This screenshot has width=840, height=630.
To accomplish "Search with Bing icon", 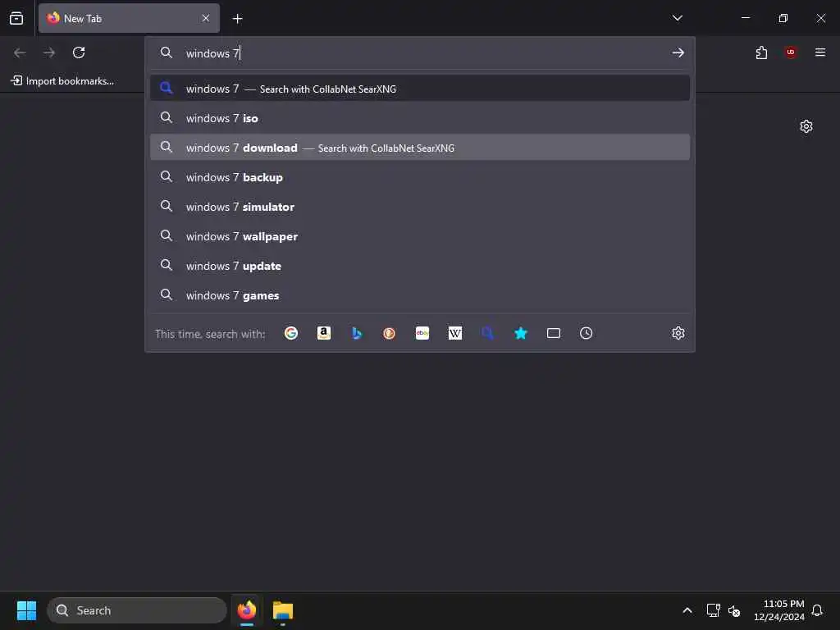I will pos(357,333).
